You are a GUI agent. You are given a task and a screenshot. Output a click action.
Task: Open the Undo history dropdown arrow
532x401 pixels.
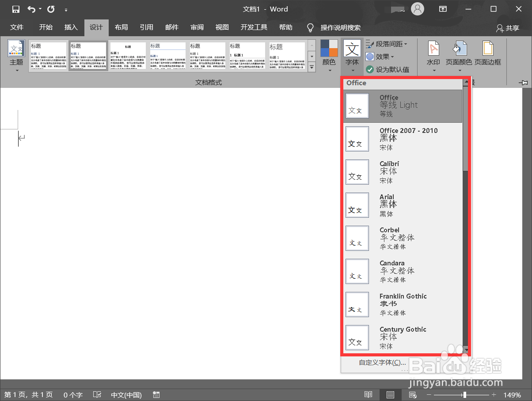click(x=40, y=9)
